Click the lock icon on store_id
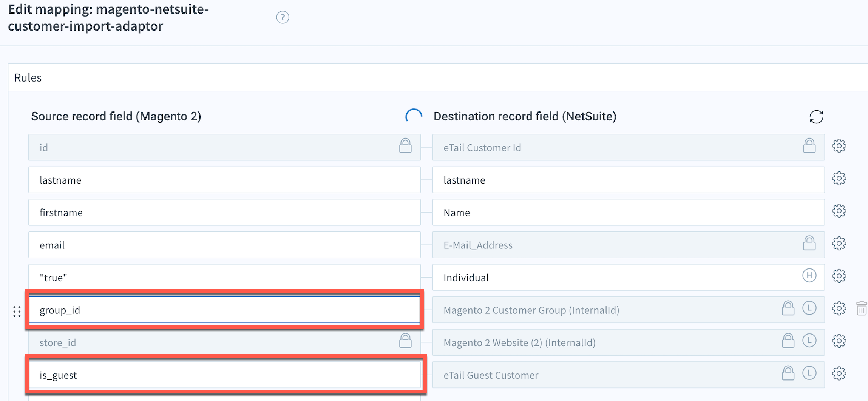Viewport: 868px width, 401px height. 406,340
